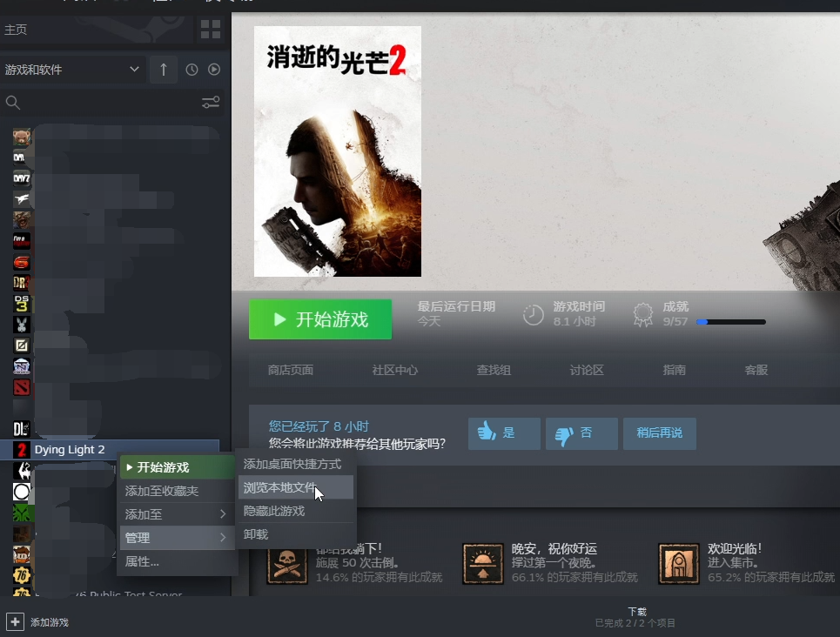This screenshot has width=840, height=637.
Task: Select the grey rabbit game icon
Action: 22,324
